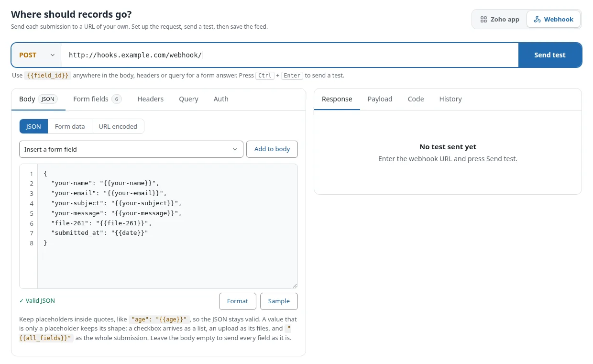Select the Webhook destination mode

click(553, 20)
